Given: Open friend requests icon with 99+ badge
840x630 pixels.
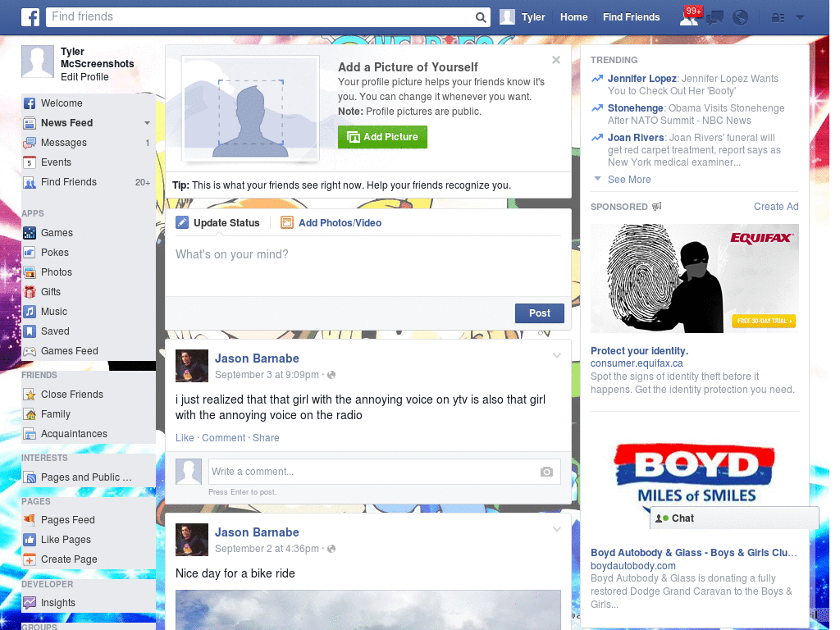Looking at the screenshot, I should tap(689, 17).
